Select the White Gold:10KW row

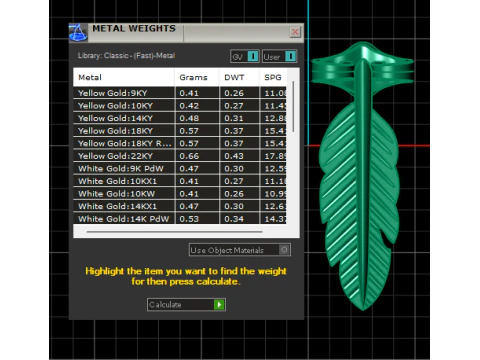180,194
